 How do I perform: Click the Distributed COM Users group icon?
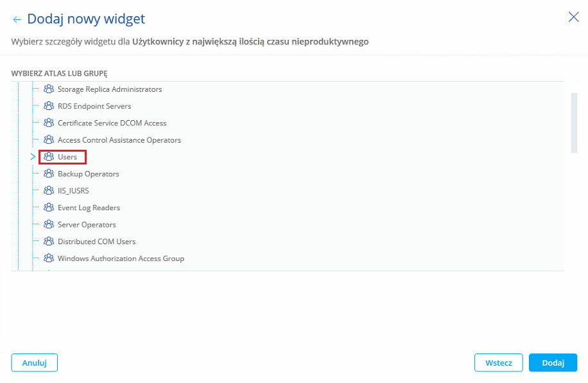49,242
